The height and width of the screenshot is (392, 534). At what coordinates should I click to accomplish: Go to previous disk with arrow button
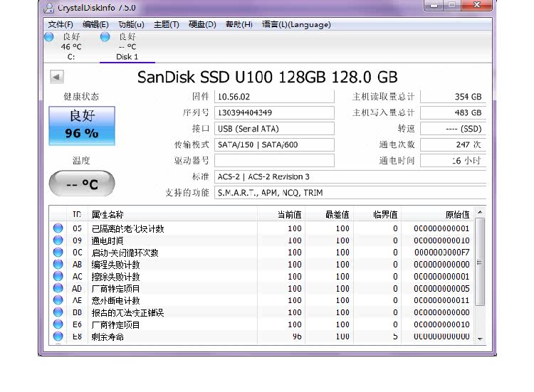click(56, 77)
